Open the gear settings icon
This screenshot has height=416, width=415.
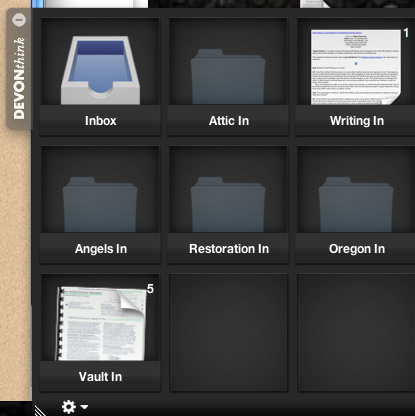tap(69, 407)
